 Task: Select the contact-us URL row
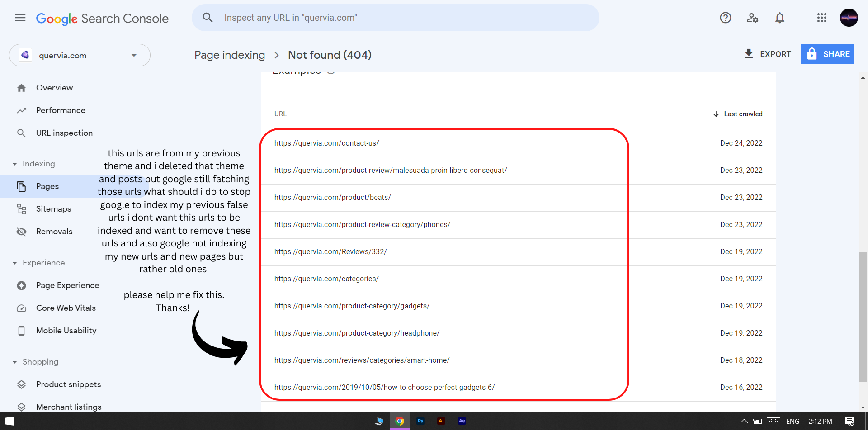519,143
